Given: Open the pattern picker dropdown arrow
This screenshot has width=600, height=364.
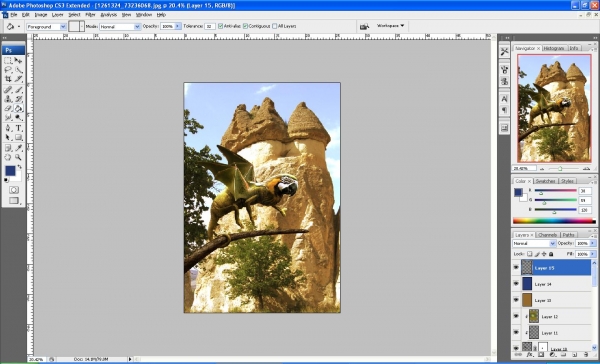Looking at the screenshot, I should (82, 26).
